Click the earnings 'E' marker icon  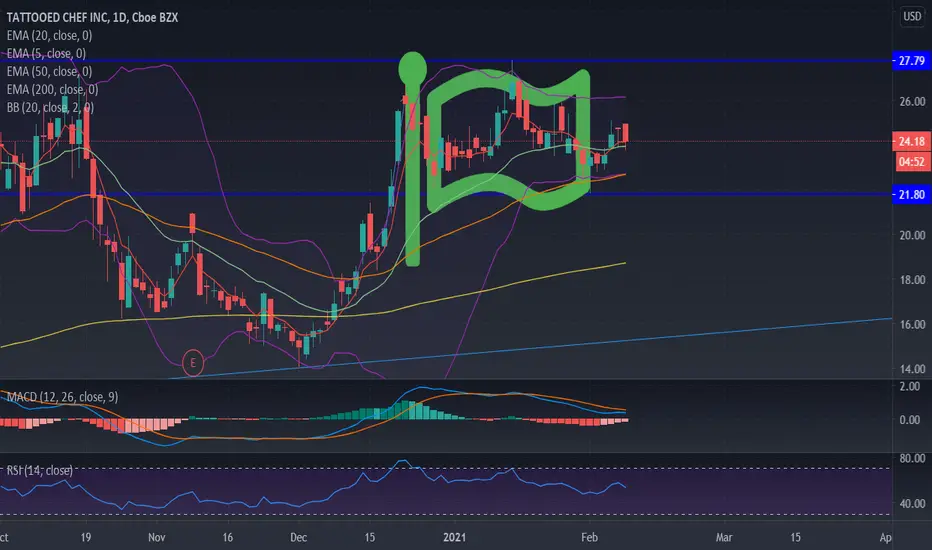[193, 362]
